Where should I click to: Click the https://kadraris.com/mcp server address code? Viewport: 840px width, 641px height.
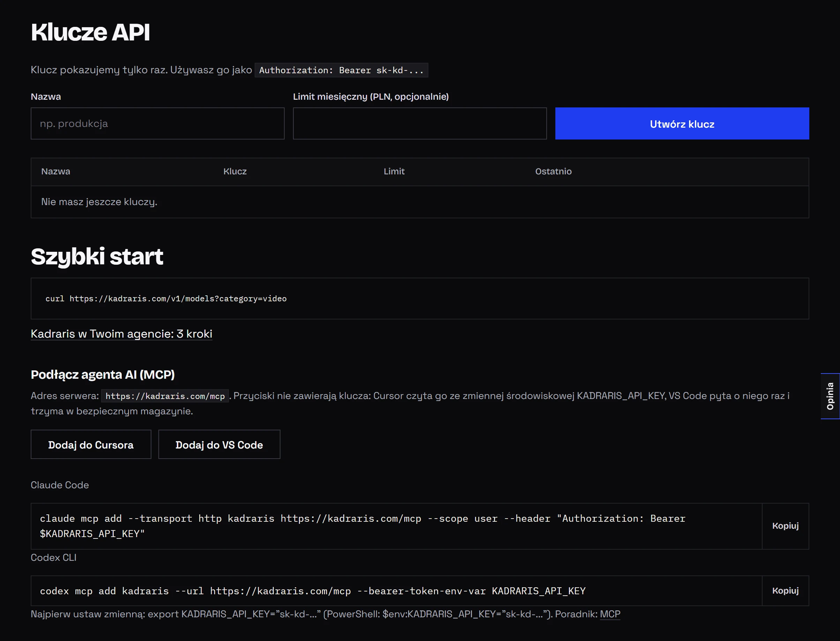(x=165, y=396)
